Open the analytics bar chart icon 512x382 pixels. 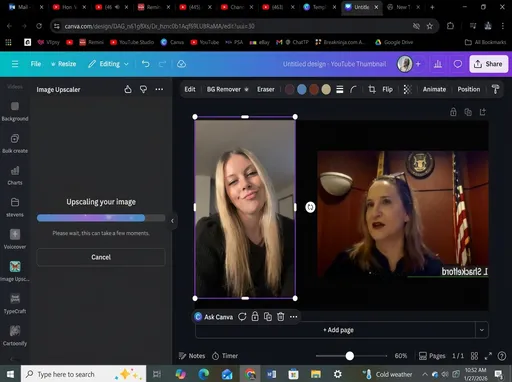[x=438, y=64]
